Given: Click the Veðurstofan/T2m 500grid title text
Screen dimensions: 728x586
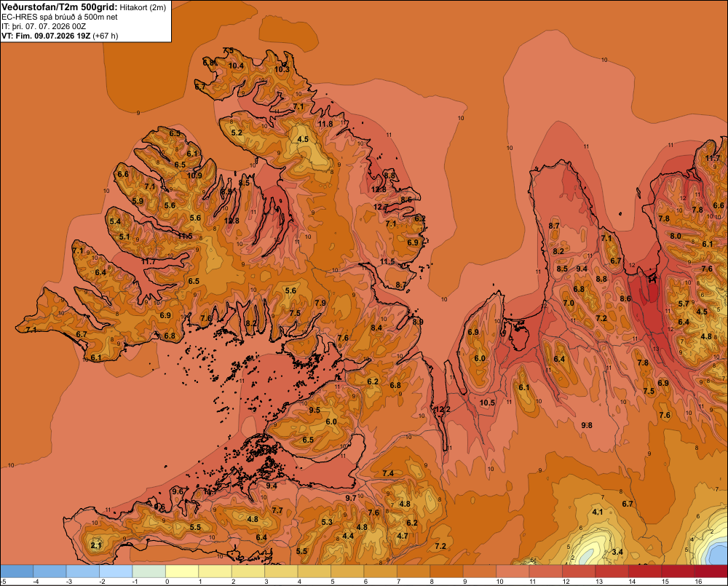Looking at the screenshot, I should point(60,7).
